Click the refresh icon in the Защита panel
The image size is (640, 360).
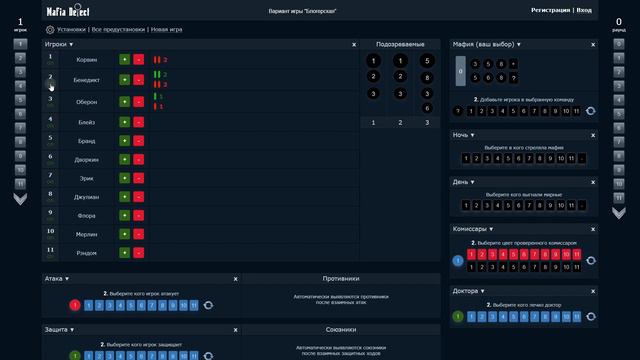208,356
